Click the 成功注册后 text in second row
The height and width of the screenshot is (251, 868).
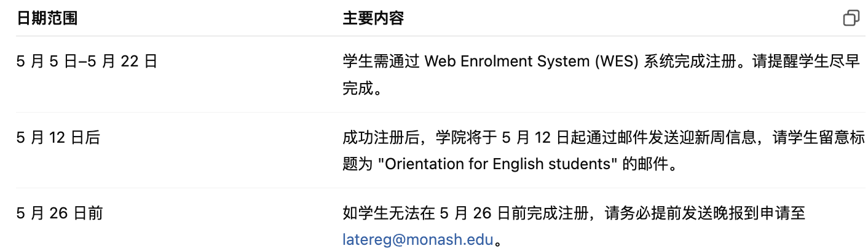point(381,137)
